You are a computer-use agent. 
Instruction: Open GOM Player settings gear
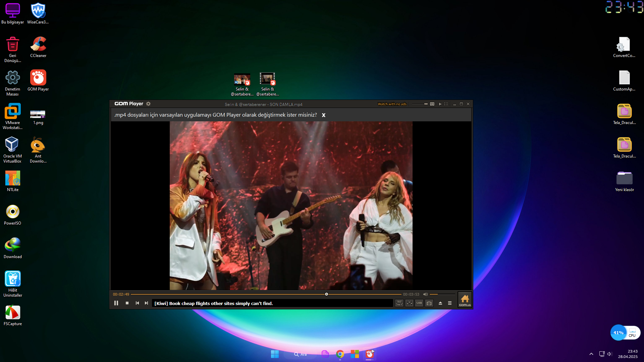click(x=149, y=104)
